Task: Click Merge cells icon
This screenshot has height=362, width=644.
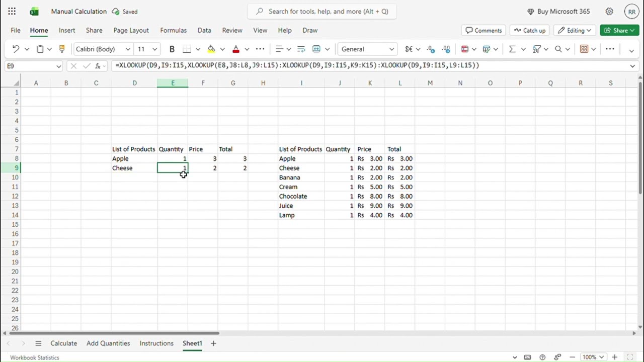Action: [316, 49]
